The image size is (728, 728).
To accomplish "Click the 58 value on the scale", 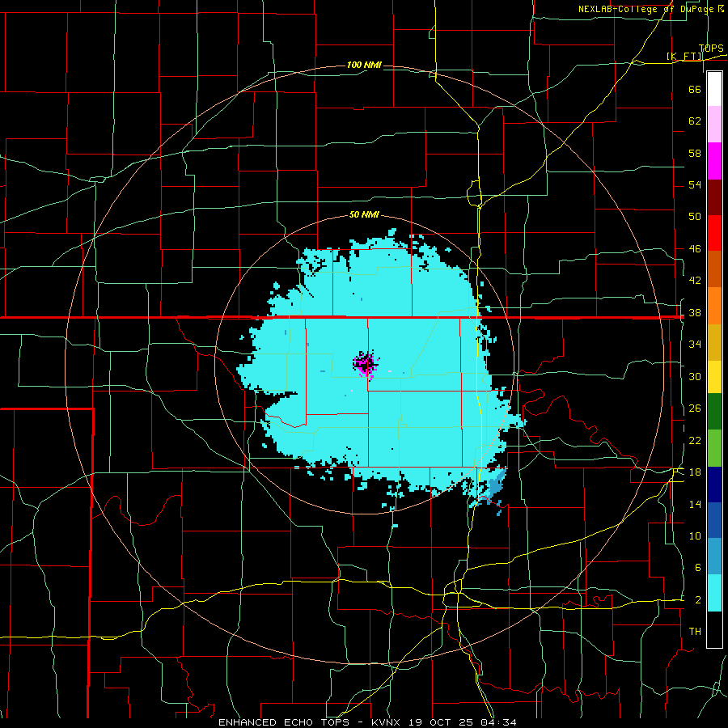I will (x=695, y=153).
